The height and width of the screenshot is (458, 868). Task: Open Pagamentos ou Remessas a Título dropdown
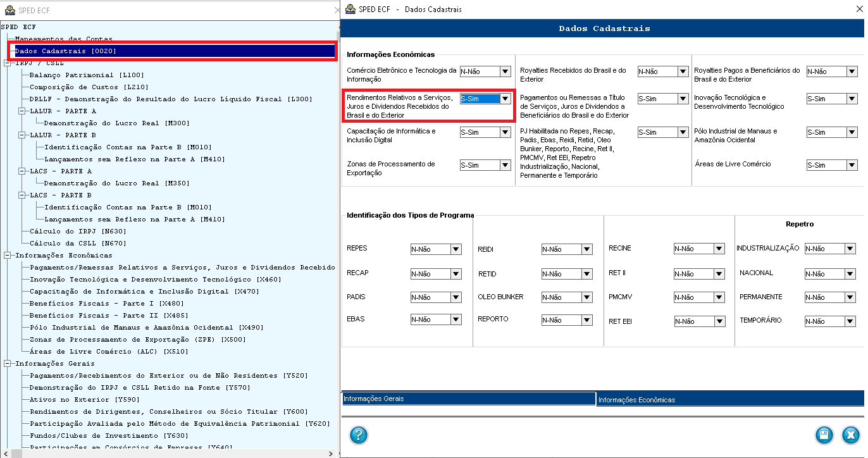click(683, 99)
